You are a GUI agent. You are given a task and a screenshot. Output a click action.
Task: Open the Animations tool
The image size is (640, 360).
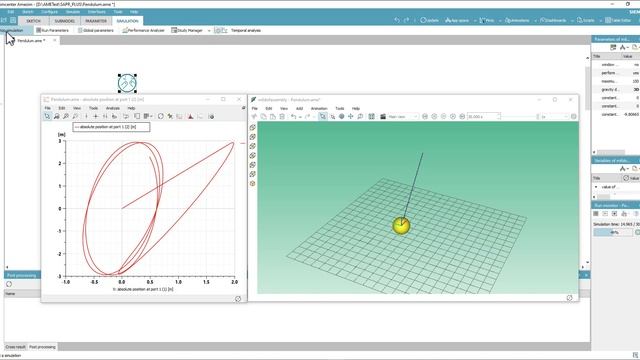(x=517, y=20)
